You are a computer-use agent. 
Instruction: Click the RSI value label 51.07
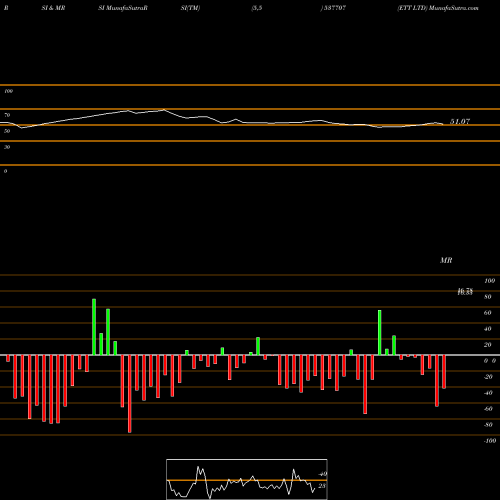pos(460,122)
